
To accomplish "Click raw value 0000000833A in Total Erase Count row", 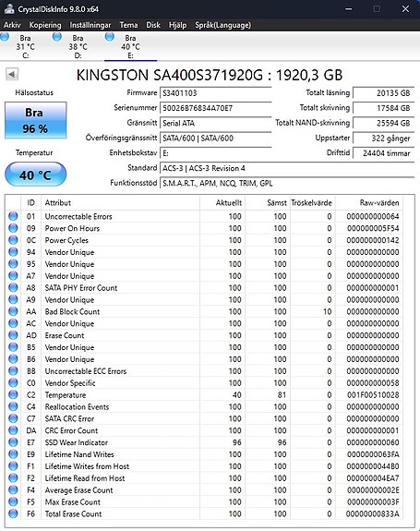I will pos(372,513).
